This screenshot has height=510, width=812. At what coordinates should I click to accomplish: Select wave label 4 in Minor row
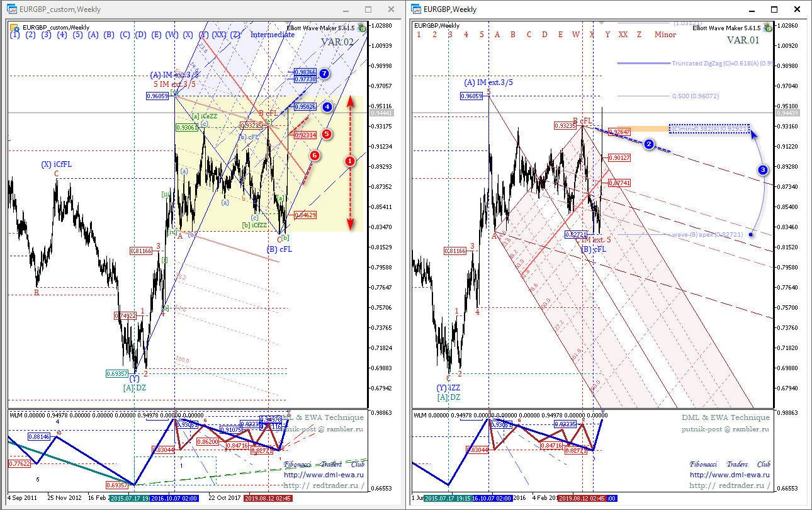(x=466, y=35)
